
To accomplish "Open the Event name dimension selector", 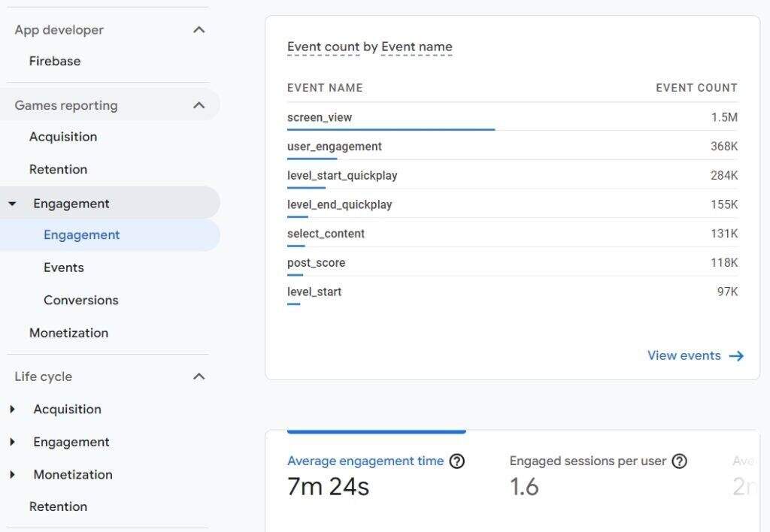I will [417, 47].
